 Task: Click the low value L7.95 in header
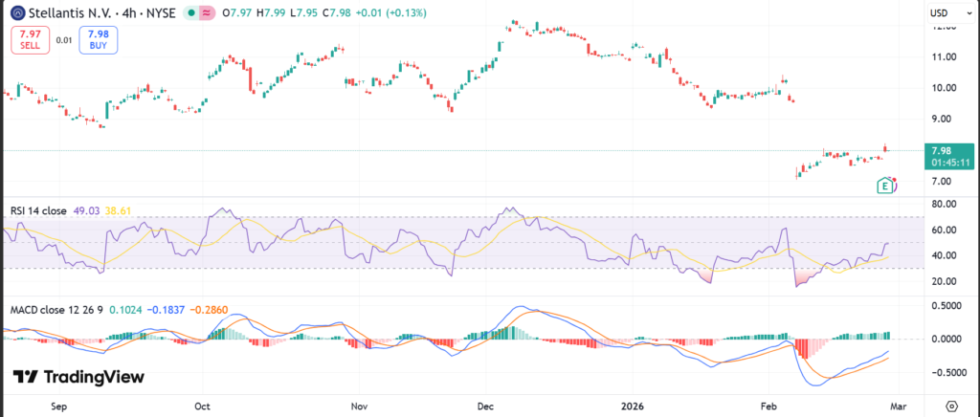point(304,12)
